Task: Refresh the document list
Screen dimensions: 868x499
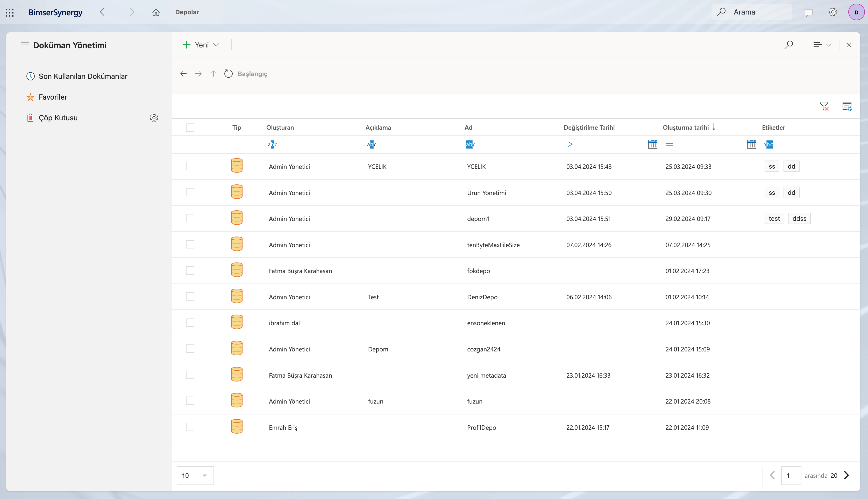Action: pyautogui.click(x=228, y=74)
